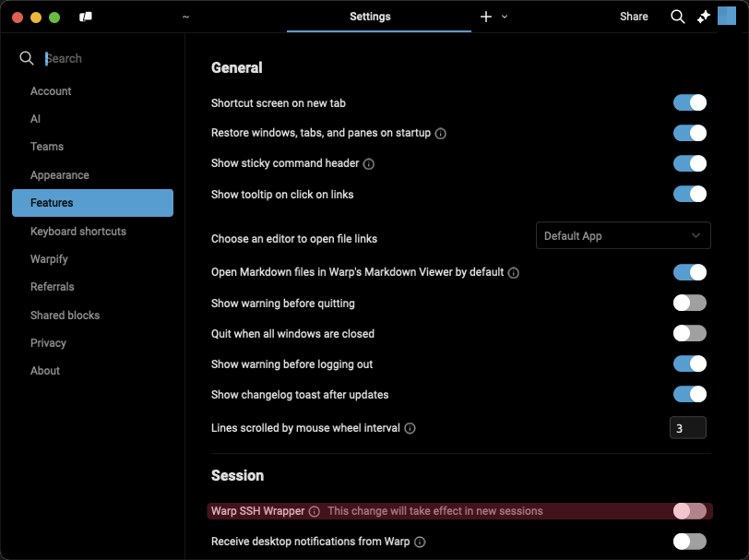The height and width of the screenshot is (560, 749).
Task: Toggle the Warp SSH Wrapper switch
Action: click(689, 511)
